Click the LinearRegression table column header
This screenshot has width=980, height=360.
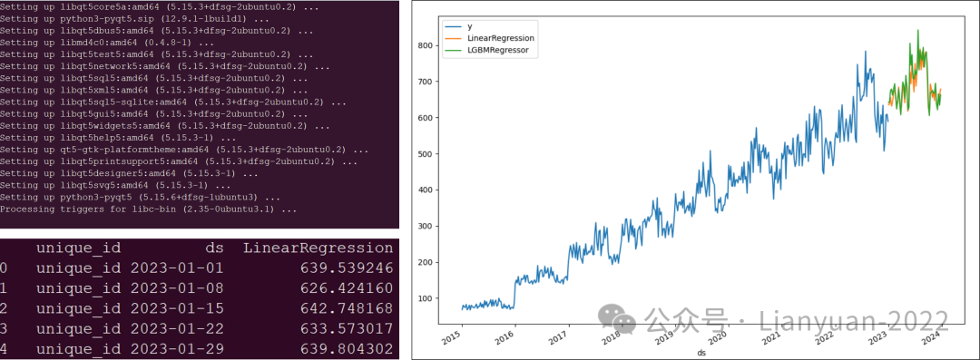coord(318,248)
